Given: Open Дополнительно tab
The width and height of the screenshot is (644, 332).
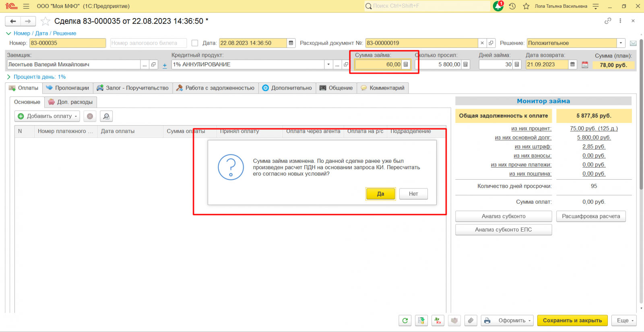Looking at the screenshot, I should click(287, 88).
